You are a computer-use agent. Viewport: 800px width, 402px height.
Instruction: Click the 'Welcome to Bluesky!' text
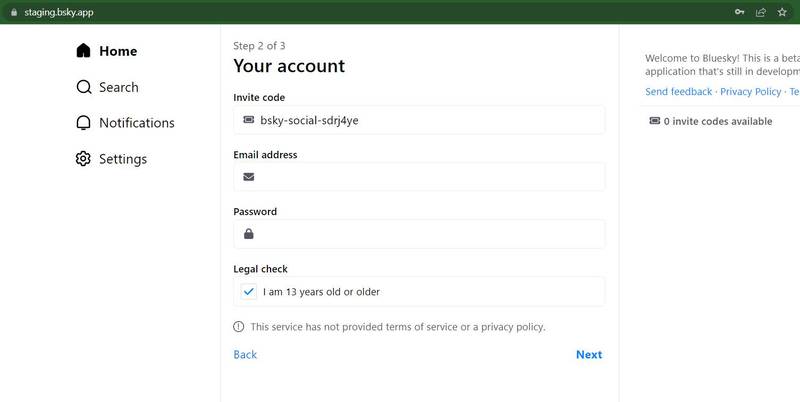pos(692,58)
